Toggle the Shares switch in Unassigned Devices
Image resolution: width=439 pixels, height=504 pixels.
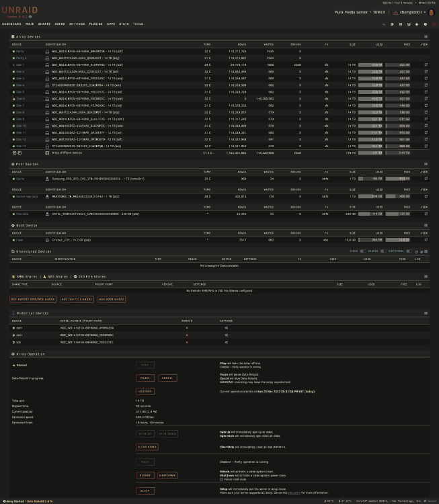click(x=383, y=251)
